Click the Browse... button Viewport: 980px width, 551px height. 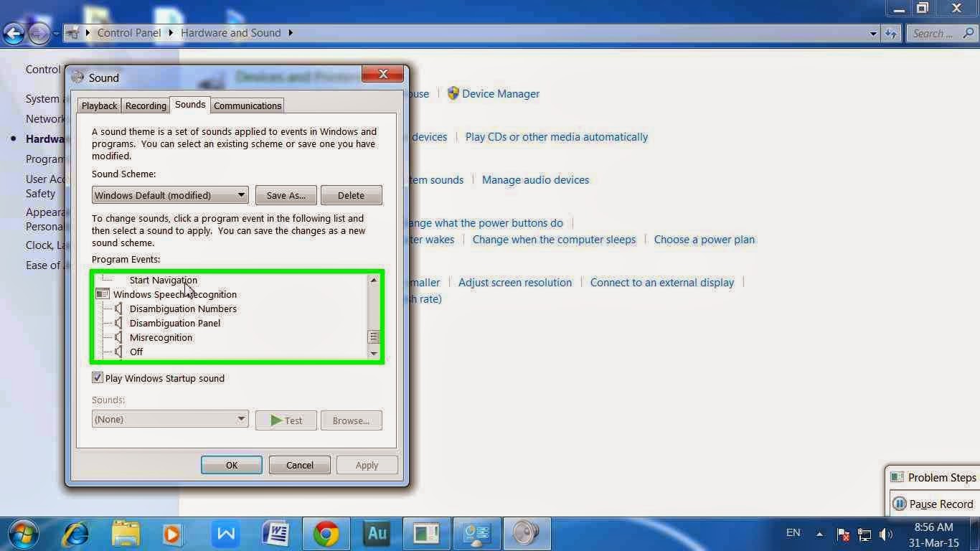pyautogui.click(x=351, y=420)
